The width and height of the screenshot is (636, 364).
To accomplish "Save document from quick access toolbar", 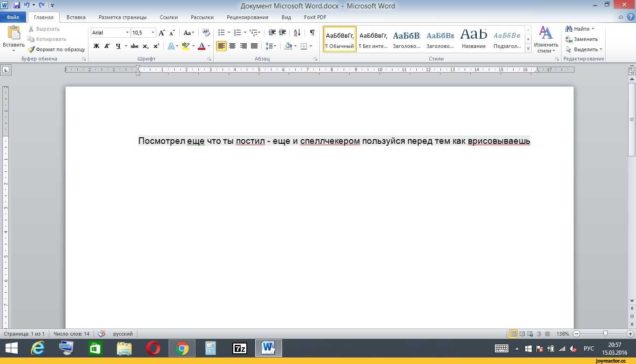I will 17,6.
